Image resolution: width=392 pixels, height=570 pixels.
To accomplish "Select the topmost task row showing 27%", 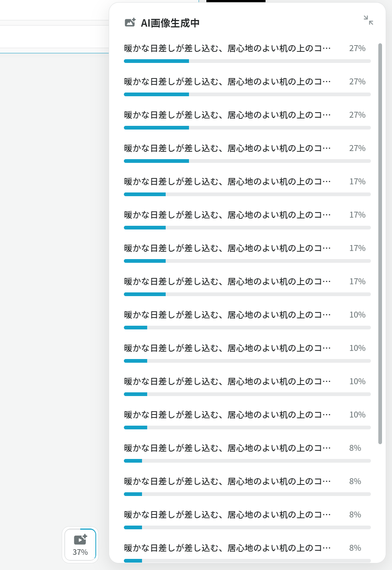I will click(x=247, y=54).
